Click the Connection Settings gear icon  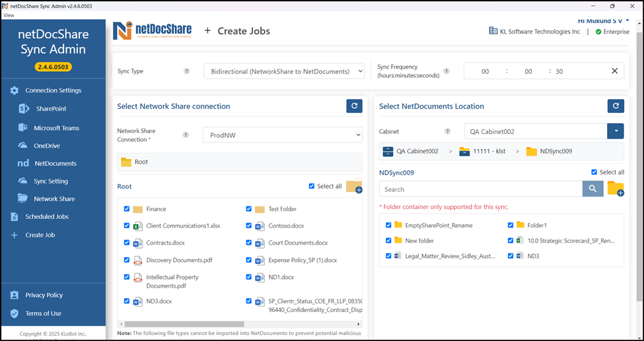click(x=15, y=90)
